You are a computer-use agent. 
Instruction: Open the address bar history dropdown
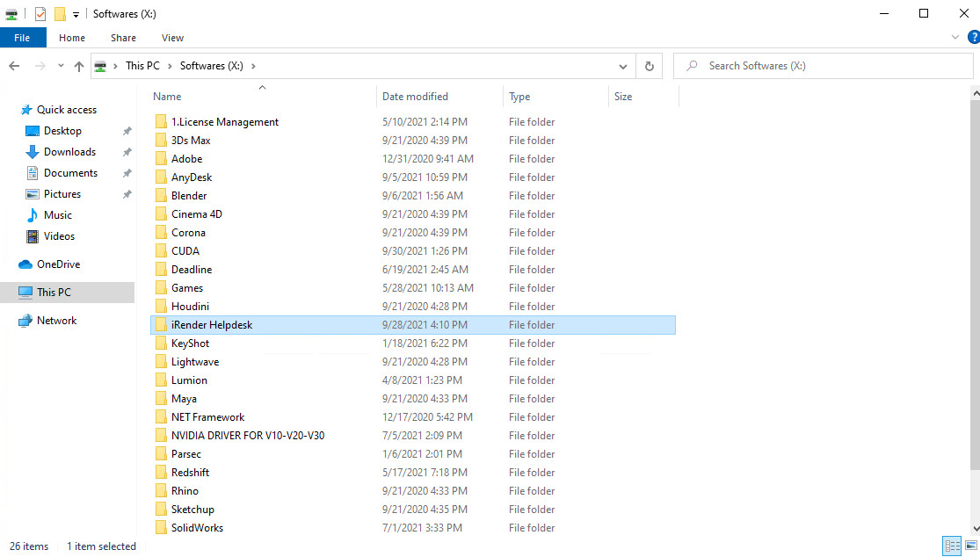coord(622,66)
